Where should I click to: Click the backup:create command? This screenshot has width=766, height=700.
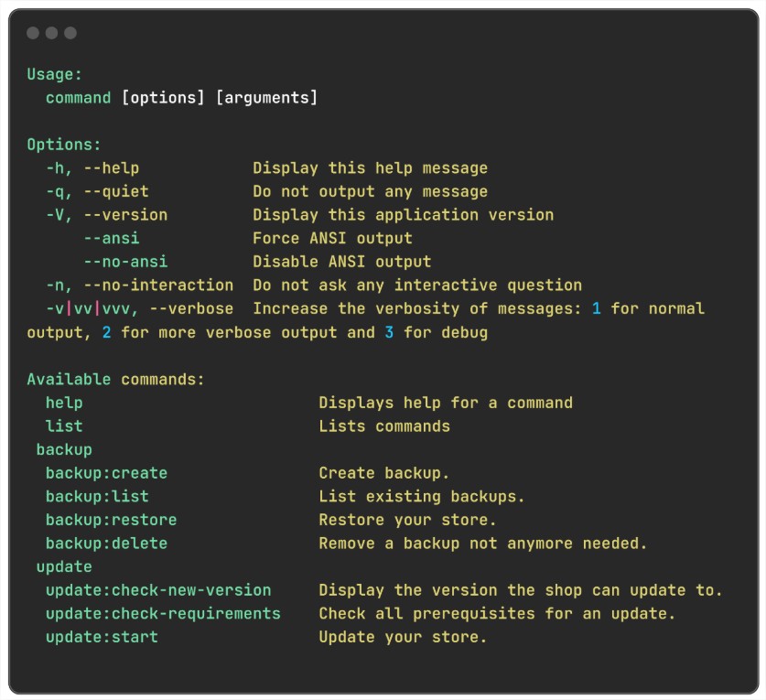click(x=106, y=473)
